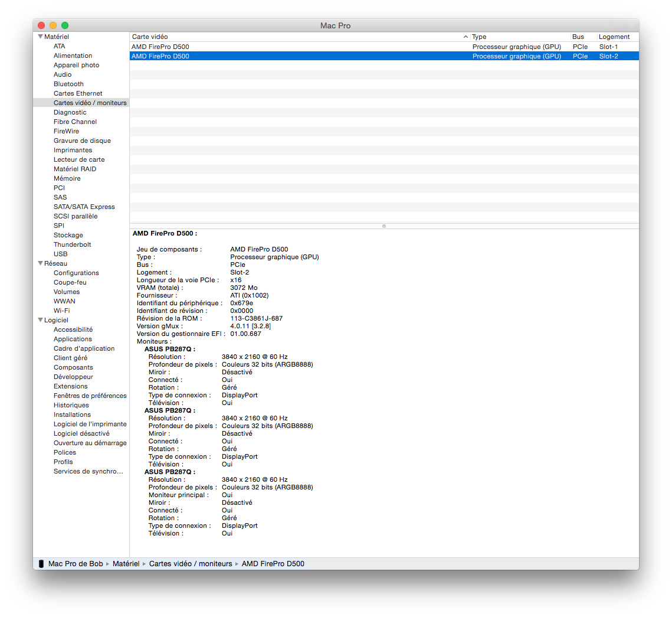The image size is (672, 617).
Task: Select Polices in the sidebar
Action: 65,452
